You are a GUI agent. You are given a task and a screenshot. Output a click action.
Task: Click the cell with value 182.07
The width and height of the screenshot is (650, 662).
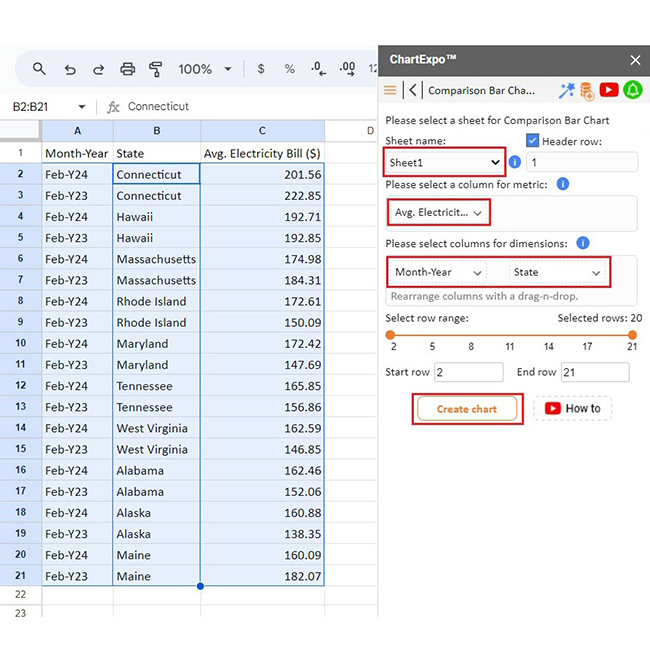262,576
